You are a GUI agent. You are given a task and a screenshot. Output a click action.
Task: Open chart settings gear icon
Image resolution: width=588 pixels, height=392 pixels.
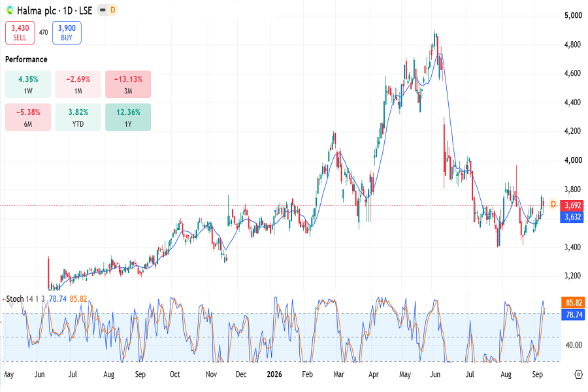pos(579,374)
